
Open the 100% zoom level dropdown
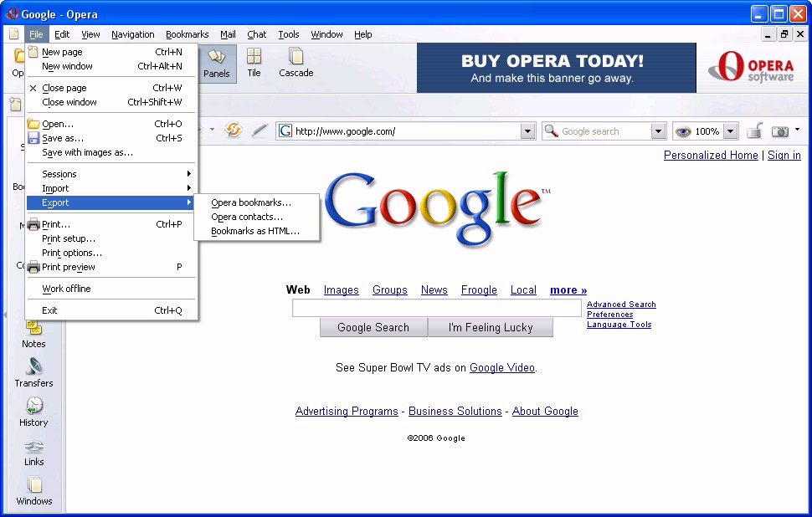point(730,131)
